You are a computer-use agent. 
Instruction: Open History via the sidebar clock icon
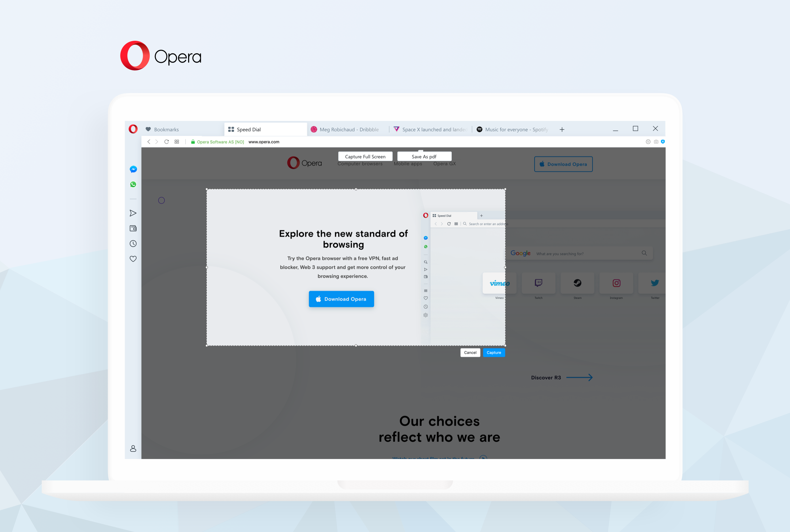133,244
